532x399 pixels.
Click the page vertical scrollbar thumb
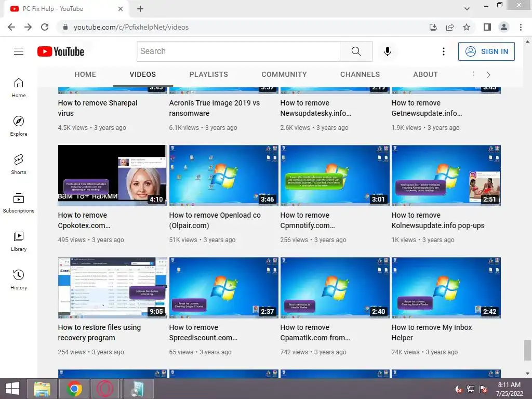[527, 350]
